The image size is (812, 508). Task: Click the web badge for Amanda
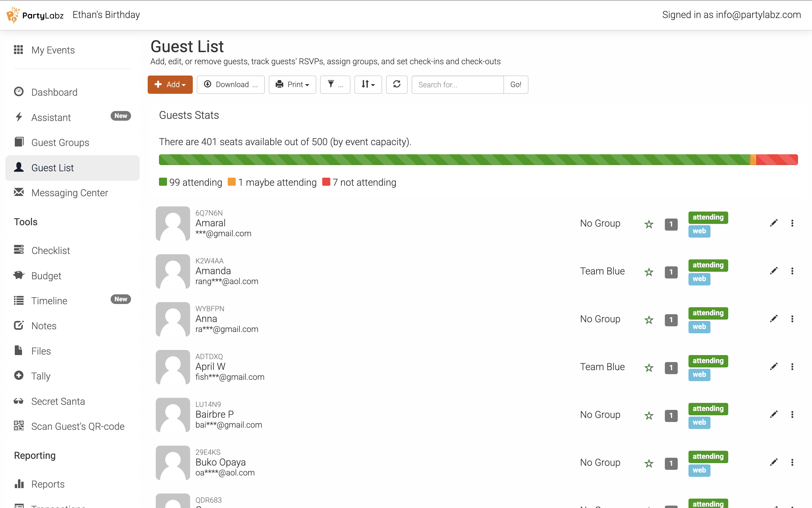pos(699,279)
